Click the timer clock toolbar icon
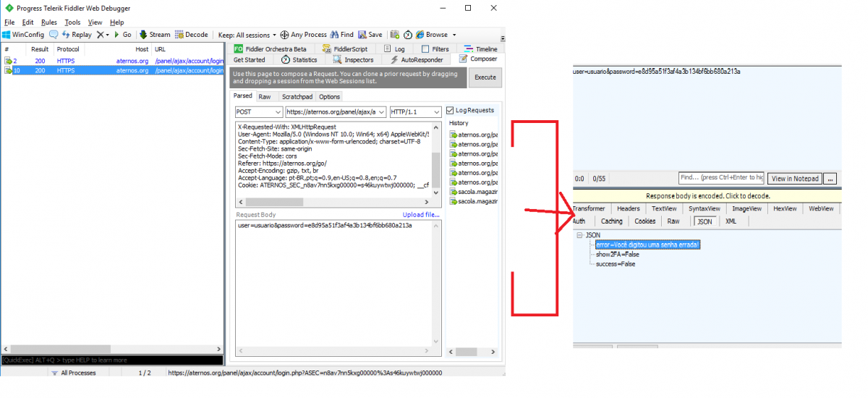The image size is (868, 398). point(408,35)
